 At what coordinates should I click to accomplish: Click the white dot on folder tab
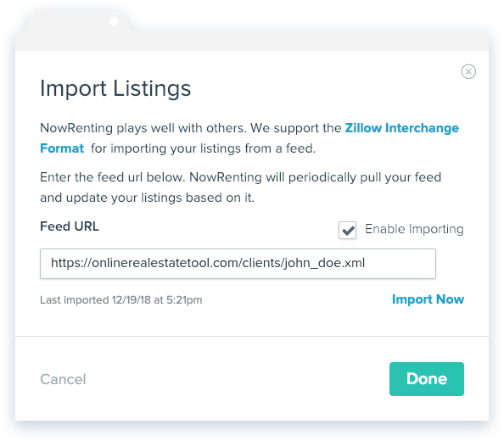[114, 21]
